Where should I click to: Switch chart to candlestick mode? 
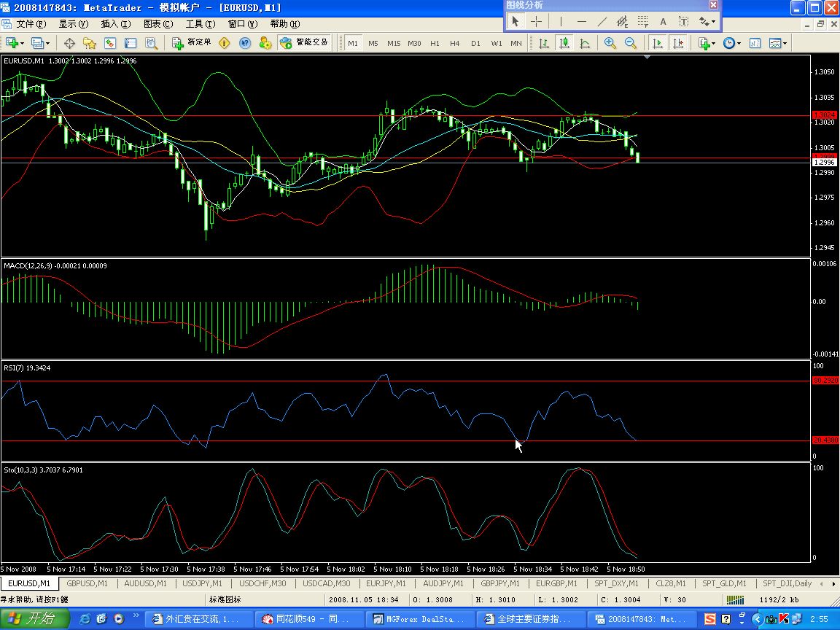[x=564, y=43]
